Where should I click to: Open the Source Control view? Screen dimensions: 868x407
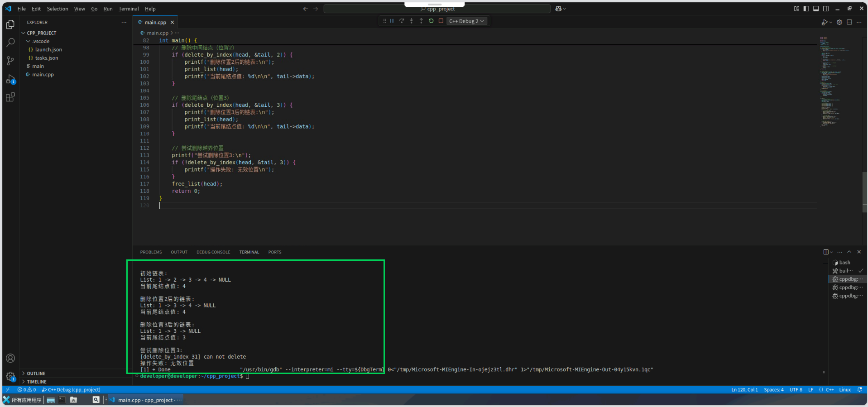pos(10,61)
